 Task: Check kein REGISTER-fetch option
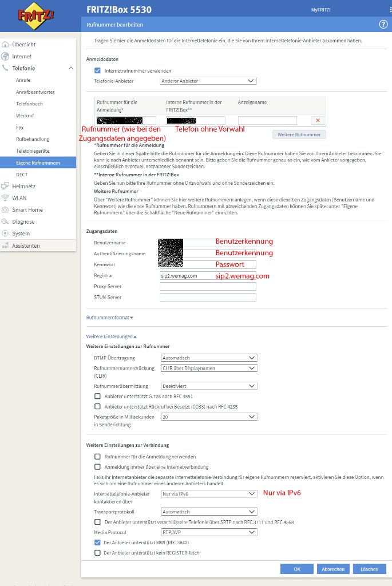pyautogui.click(x=97, y=552)
